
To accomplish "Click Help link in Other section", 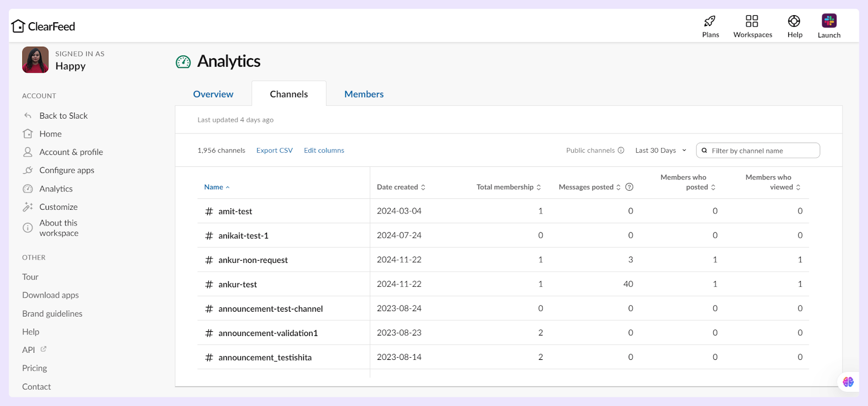I will point(31,332).
